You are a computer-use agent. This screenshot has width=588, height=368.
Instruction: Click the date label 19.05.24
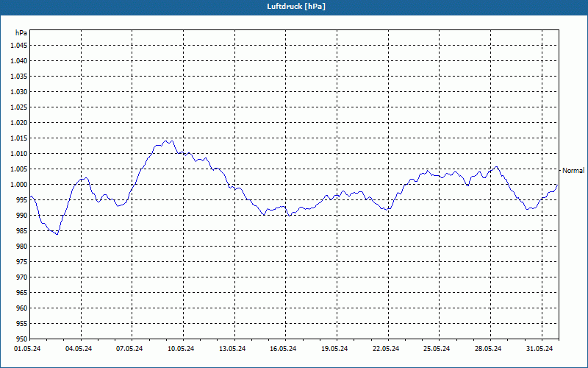pos(334,349)
